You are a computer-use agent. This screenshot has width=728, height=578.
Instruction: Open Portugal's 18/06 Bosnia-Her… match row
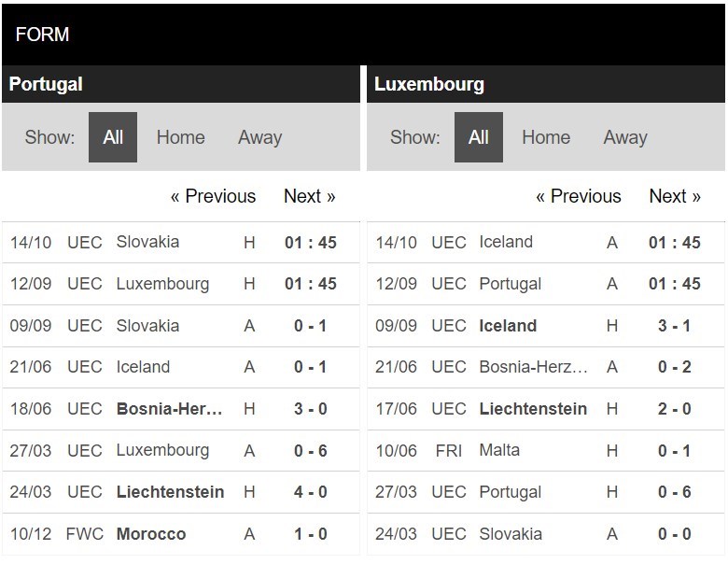click(181, 409)
